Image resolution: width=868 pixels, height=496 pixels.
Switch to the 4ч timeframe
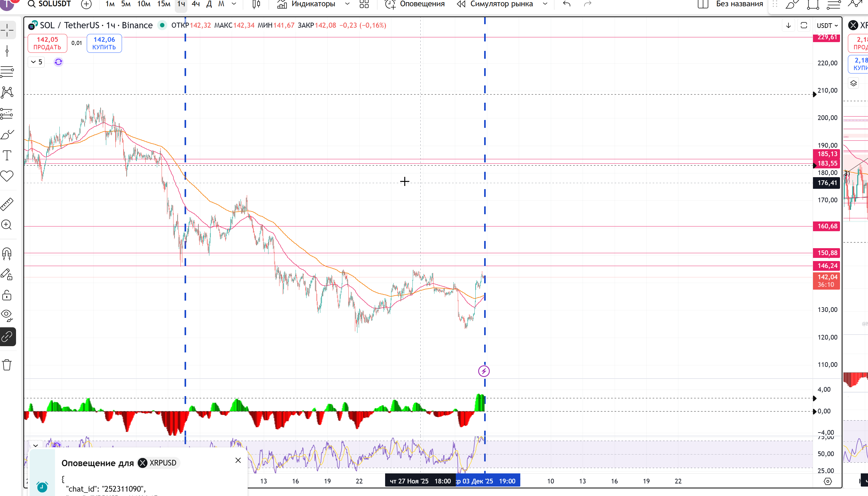(x=196, y=4)
